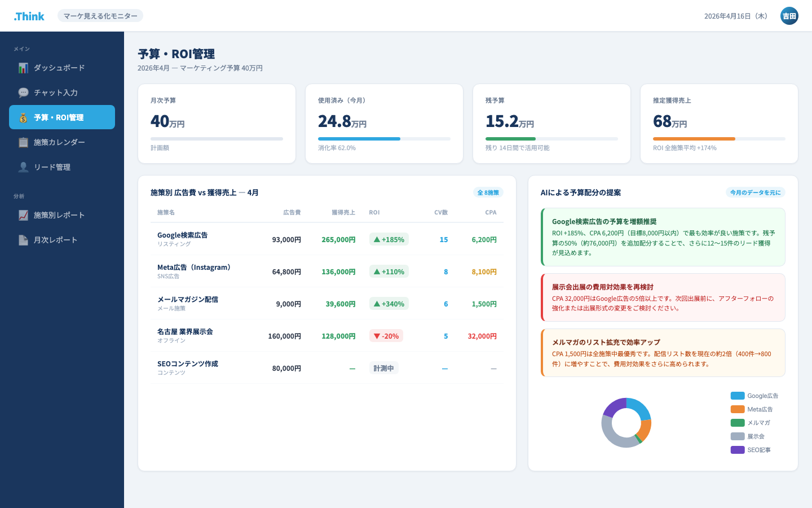The height and width of the screenshot is (508, 812).
Task: Click the exhibition ROI -20% badge
Action: click(386, 336)
